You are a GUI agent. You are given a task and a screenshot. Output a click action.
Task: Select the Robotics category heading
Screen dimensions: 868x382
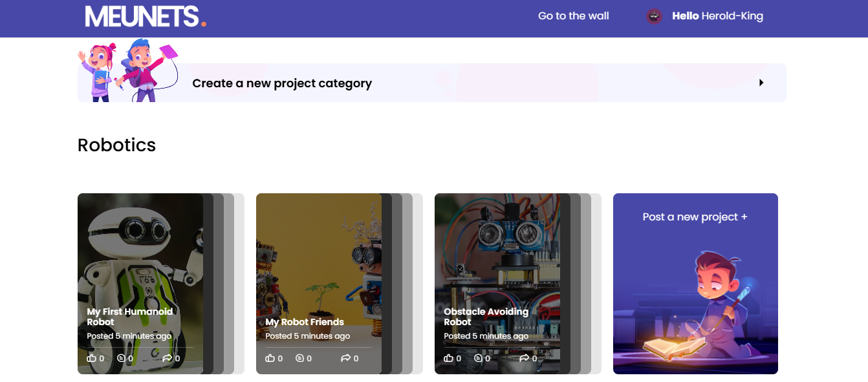116,145
